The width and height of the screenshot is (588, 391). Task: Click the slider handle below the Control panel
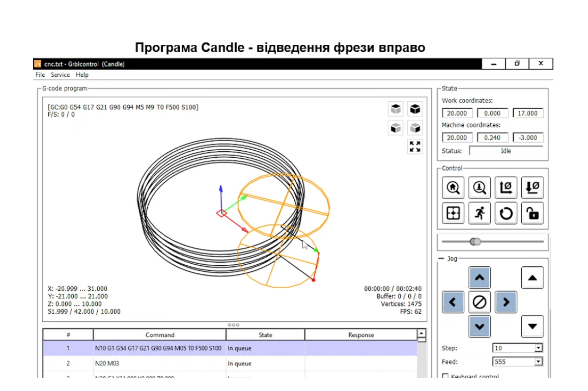pyautogui.click(x=475, y=242)
